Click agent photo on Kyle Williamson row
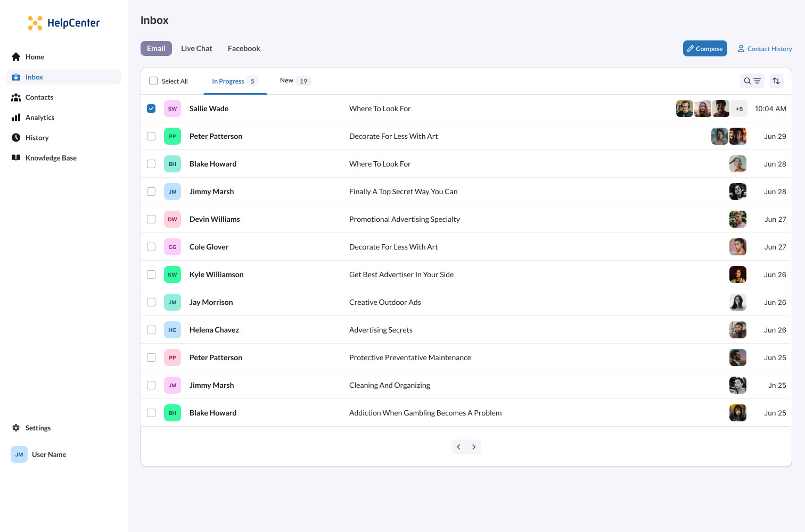This screenshot has height=532, width=805. point(738,275)
